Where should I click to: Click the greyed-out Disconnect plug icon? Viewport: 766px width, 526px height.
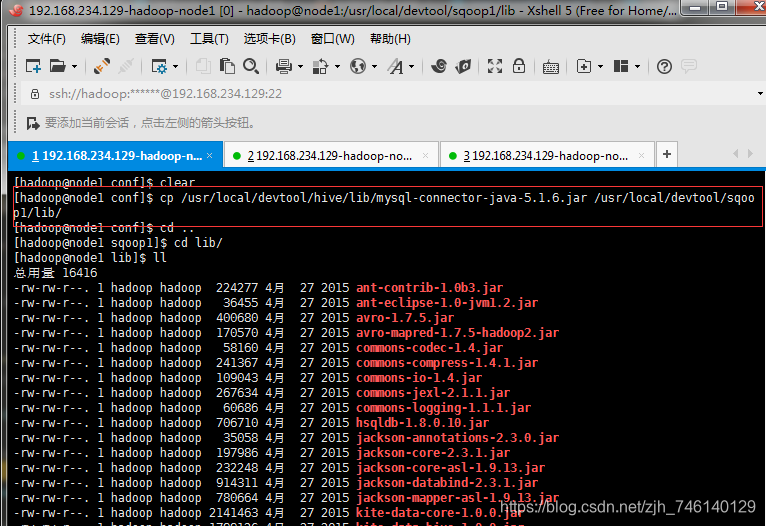(x=126, y=66)
